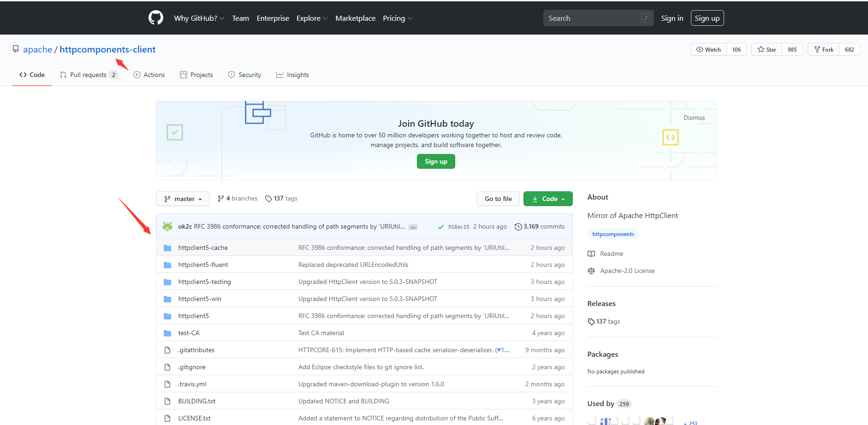Click the verified commit checkmark
Image resolution: width=868 pixels, height=425 pixels.
point(440,226)
